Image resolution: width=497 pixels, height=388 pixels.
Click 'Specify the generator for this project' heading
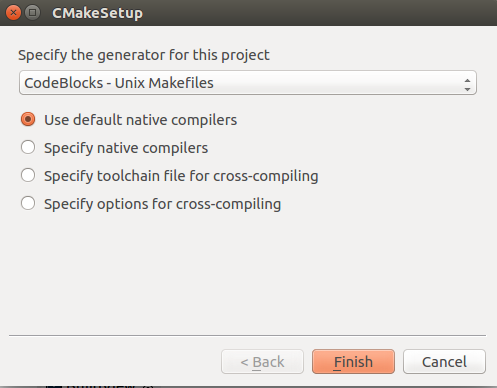click(x=144, y=55)
